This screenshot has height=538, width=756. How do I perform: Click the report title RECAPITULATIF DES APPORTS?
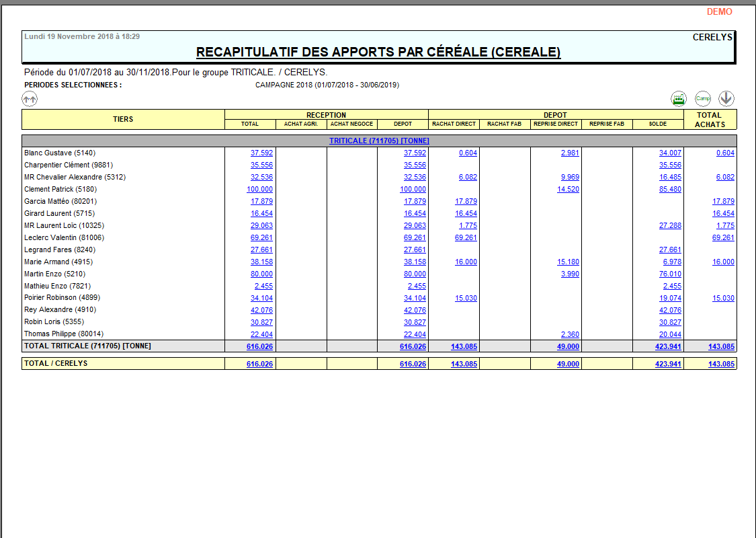(378, 52)
